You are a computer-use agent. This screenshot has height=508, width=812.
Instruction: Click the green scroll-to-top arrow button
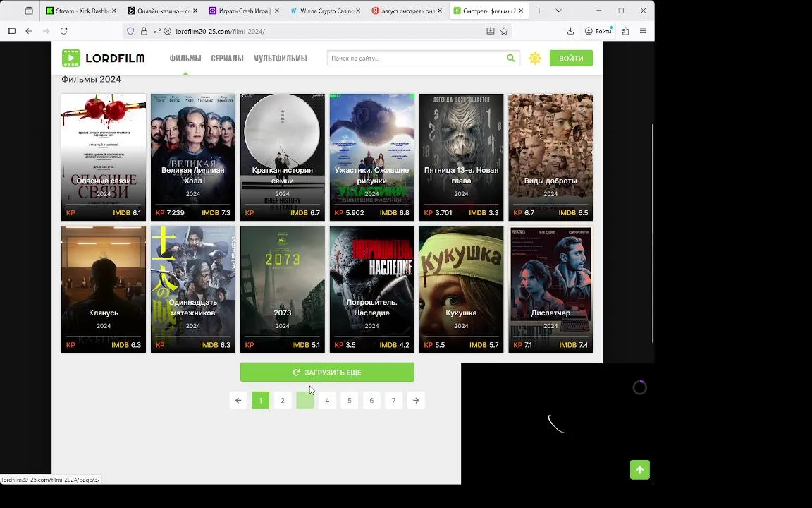[x=639, y=470]
